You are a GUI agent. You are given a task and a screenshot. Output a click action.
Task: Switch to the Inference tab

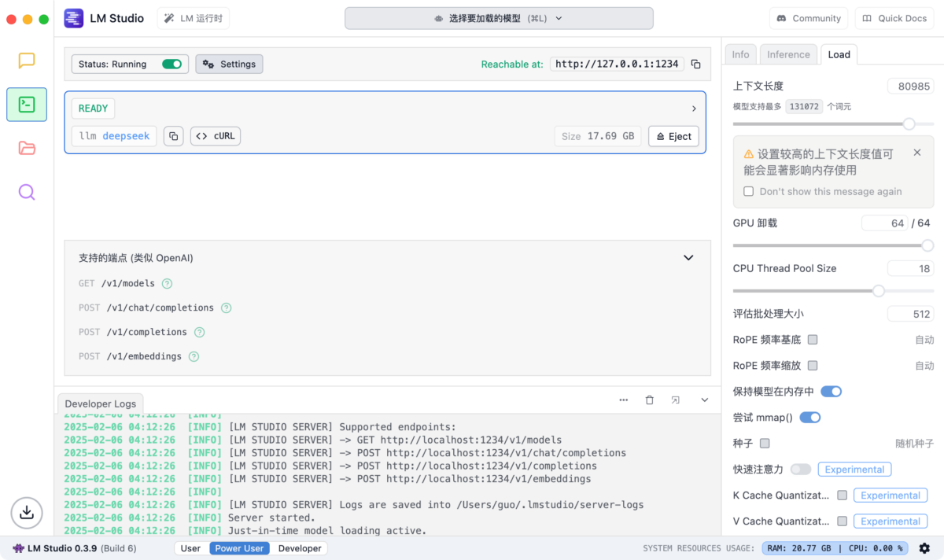pos(788,54)
